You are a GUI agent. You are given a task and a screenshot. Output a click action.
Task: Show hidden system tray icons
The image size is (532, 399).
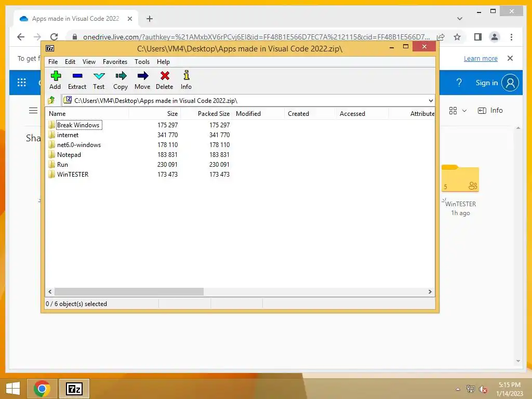(x=458, y=389)
